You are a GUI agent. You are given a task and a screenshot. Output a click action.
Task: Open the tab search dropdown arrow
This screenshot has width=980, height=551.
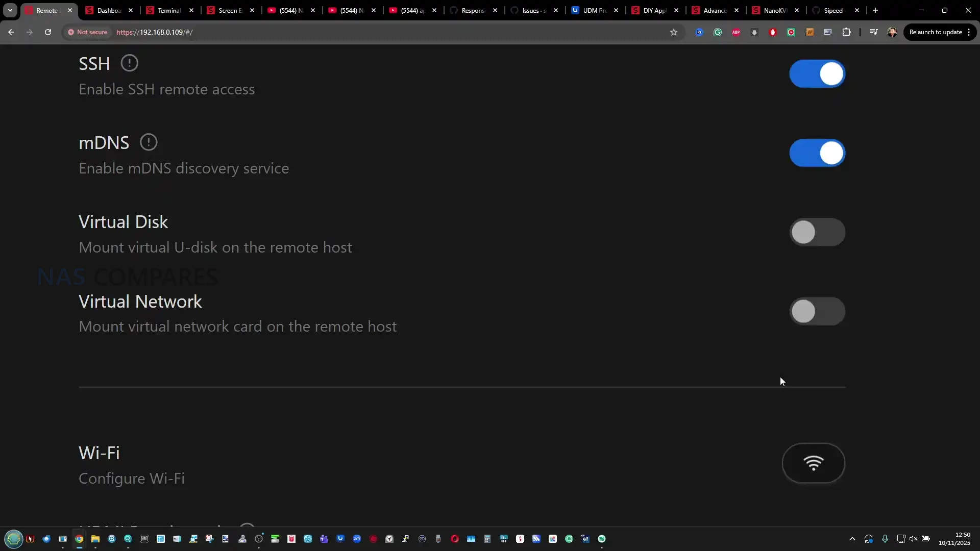pos(10,10)
